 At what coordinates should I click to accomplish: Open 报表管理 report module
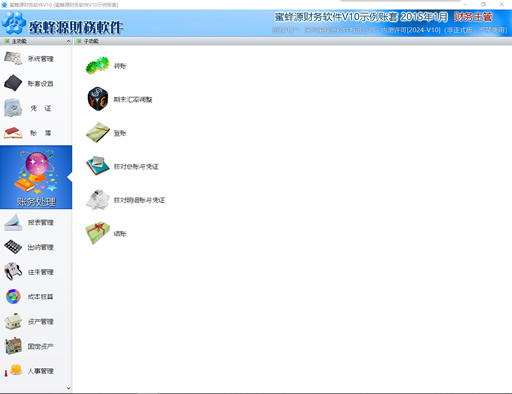click(36, 222)
